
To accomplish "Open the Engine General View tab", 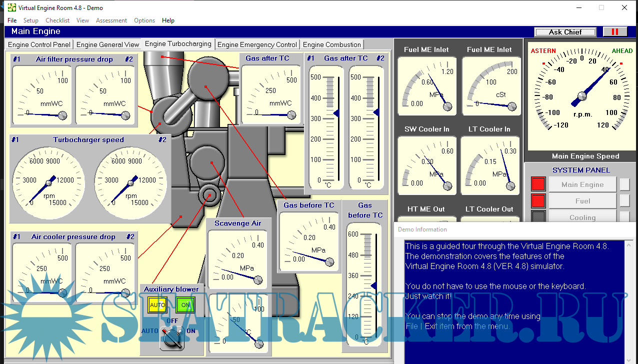I will (x=107, y=44).
